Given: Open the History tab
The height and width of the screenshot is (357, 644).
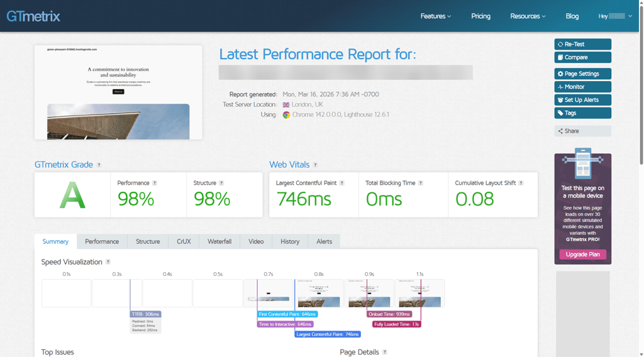Looking at the screenshot, I should click(x=290, y=242).
